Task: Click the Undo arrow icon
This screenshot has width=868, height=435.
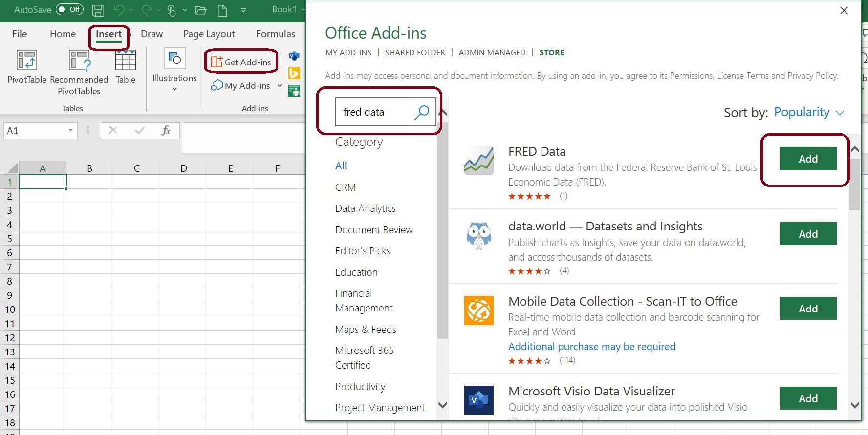Action: (x=119, y=10)
